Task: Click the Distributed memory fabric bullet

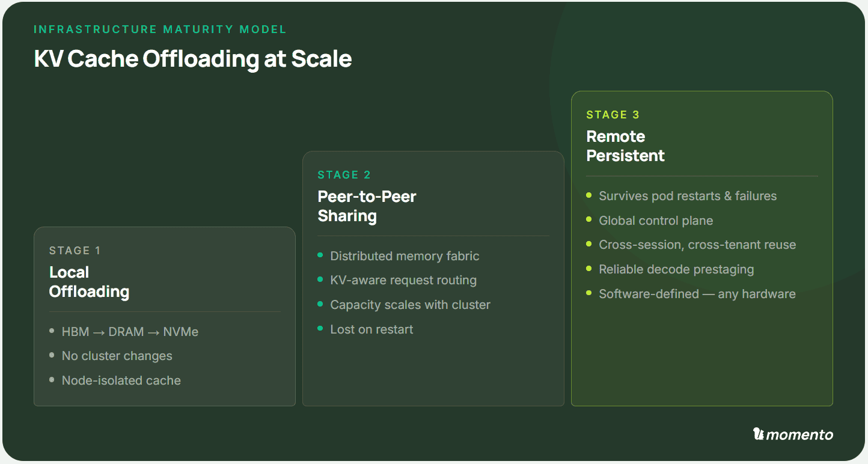Action: pos(405,256)
